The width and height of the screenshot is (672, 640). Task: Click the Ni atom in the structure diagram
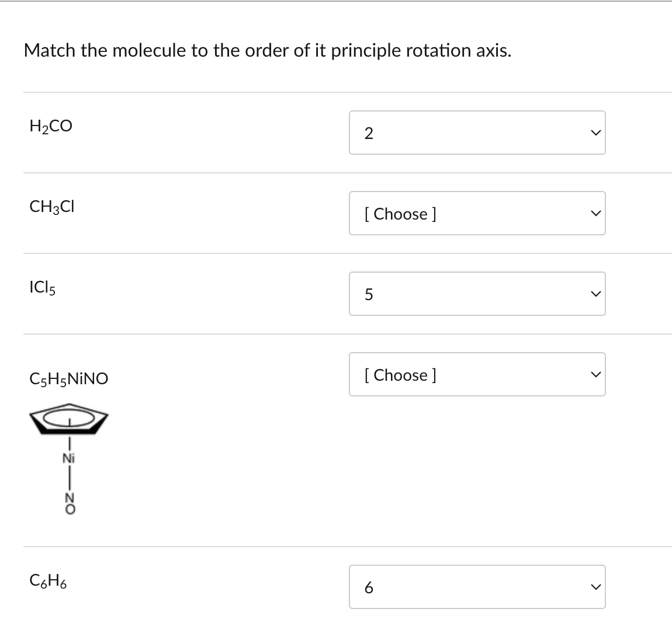(70, 459)
